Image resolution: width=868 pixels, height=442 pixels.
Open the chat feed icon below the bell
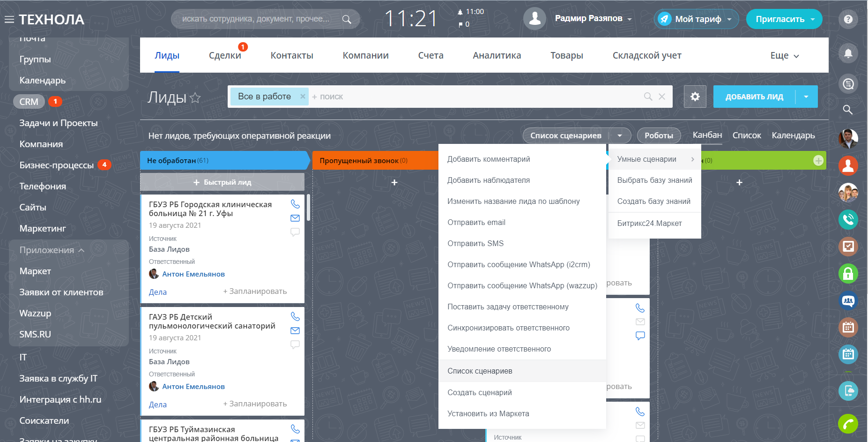[848, 84]
